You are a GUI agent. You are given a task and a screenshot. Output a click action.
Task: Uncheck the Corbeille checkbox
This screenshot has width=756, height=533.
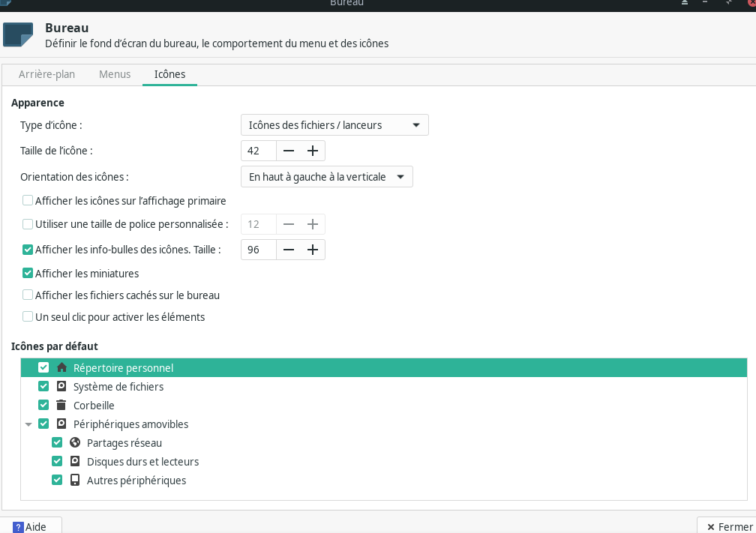[x=43, y=405]
